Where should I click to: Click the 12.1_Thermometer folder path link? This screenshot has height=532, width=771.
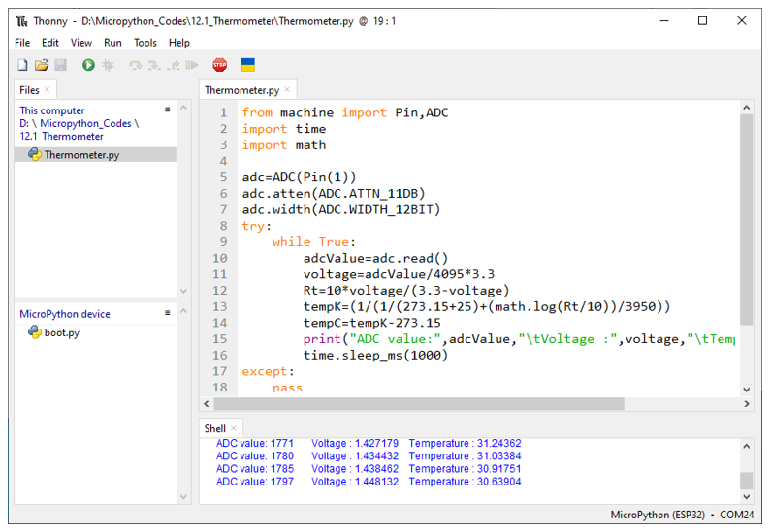point(61,136)
